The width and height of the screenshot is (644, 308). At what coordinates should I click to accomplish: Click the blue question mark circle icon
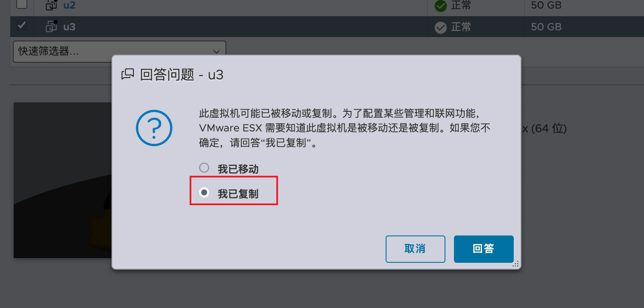point(154,128)
